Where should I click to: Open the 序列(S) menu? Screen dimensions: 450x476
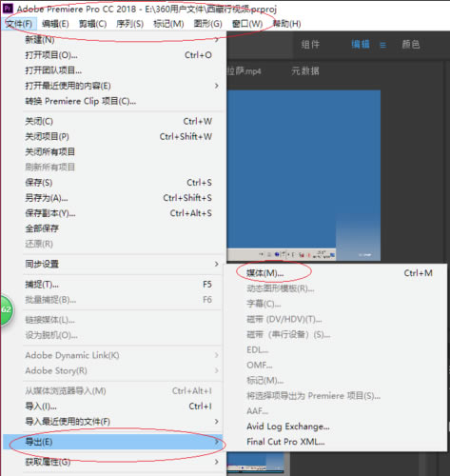(x=129, y=24)
